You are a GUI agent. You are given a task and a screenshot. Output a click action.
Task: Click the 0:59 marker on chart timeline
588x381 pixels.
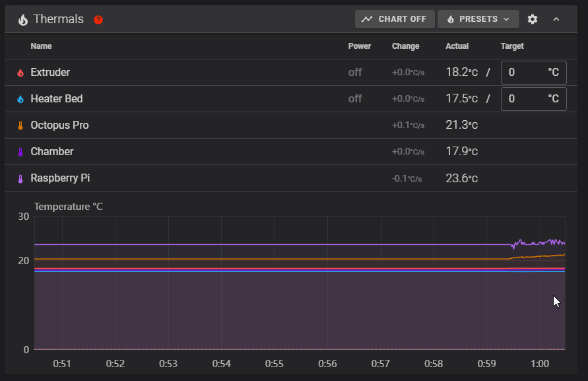pos(487,364)
